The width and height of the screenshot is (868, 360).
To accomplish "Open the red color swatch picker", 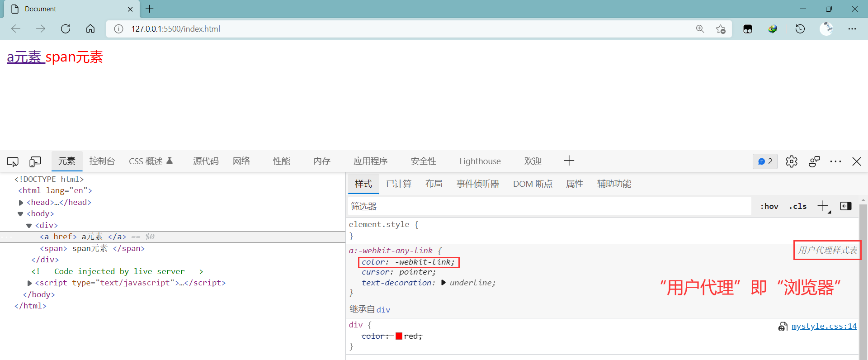I will point(399,336).
